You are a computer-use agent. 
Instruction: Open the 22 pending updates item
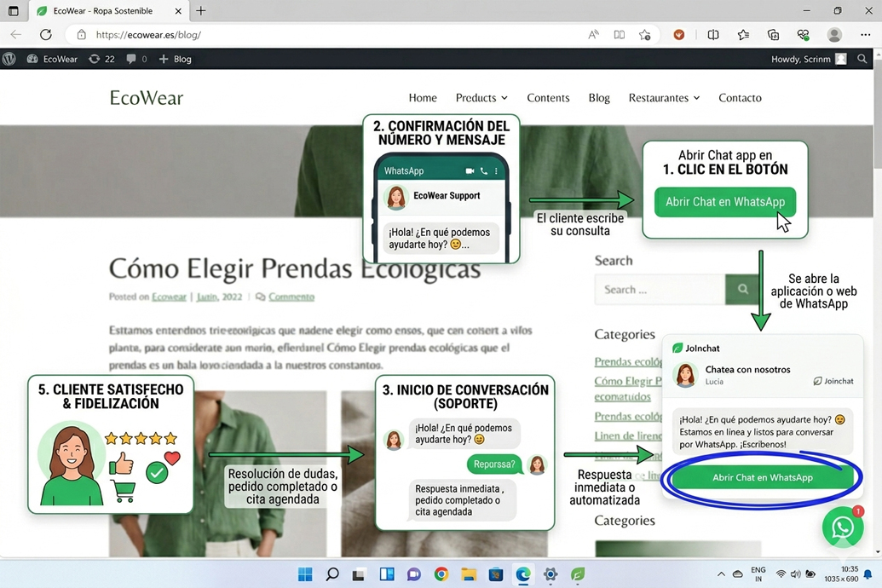(101, 59)
